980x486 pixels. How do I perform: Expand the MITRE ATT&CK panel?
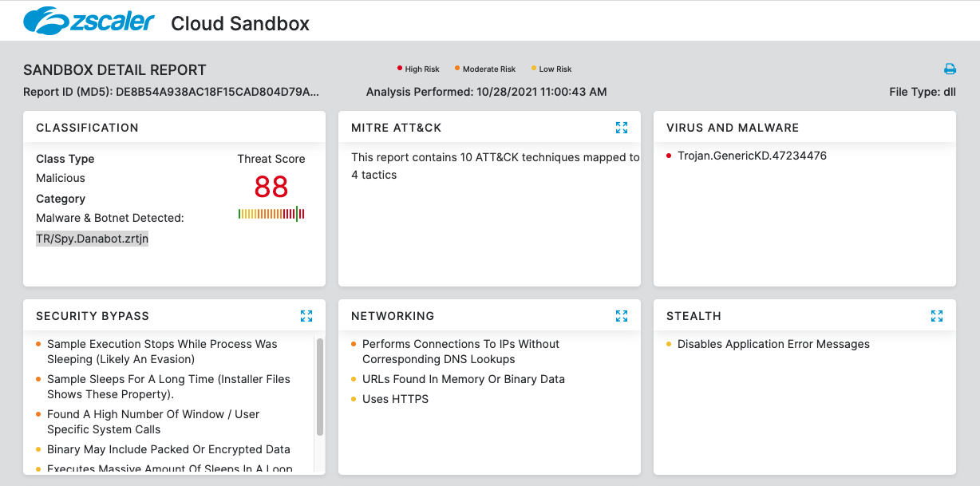(622, 128)
